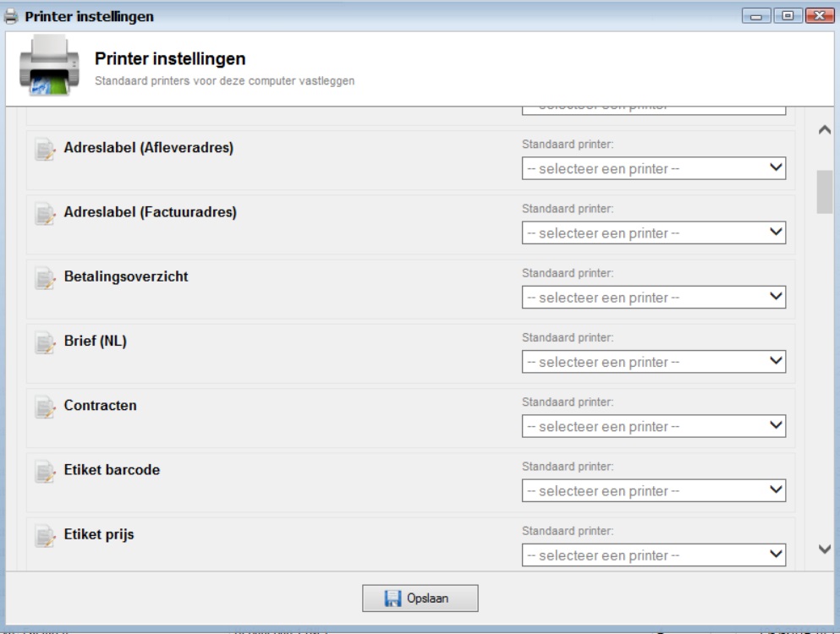Open the Contracten standard printer dropdown
This screenshot has width=840, height=634.
(654, 426)
